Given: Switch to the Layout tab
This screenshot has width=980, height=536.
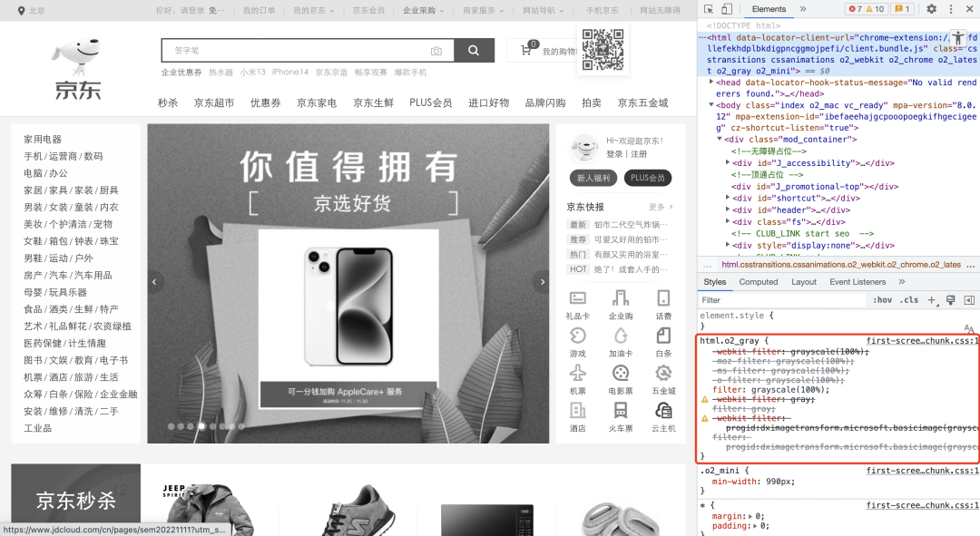Looking at the screenshot, I should [x=804, y=282].
